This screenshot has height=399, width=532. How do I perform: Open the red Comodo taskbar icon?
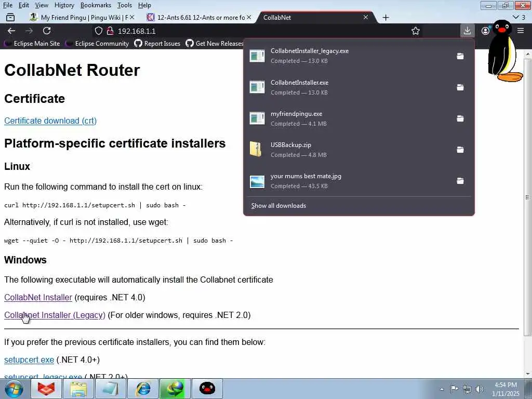click(x=46, y=389)
